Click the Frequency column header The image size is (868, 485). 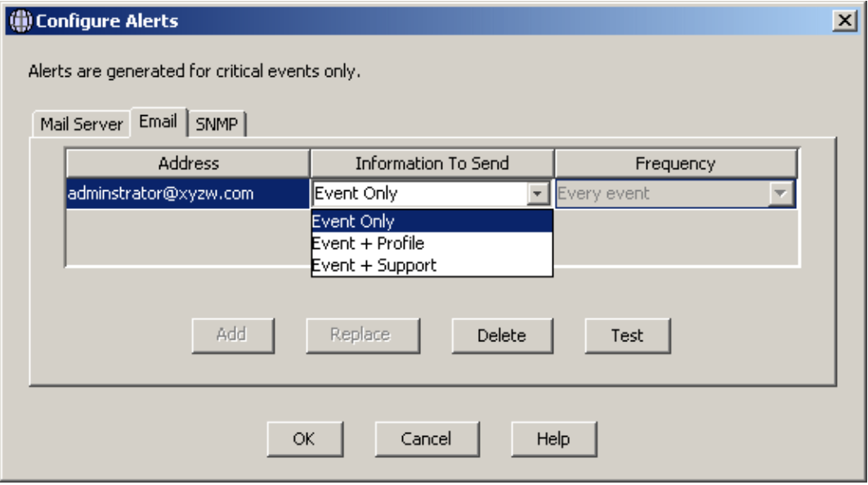point(675,163)
